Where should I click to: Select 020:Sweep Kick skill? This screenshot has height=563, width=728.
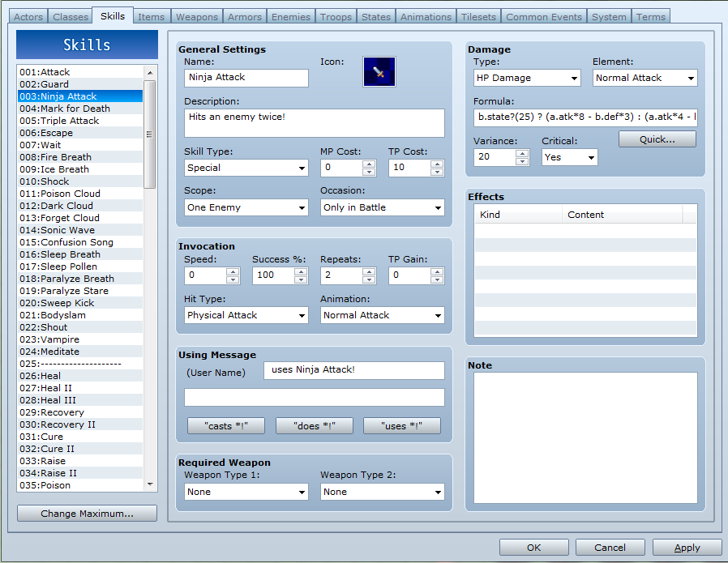(x=80, y=303)
